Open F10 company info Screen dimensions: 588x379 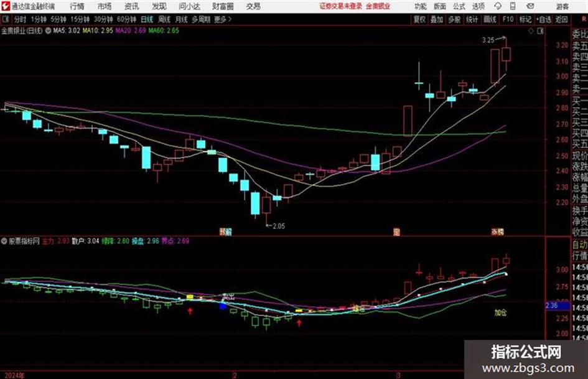[x=508, y=19]
